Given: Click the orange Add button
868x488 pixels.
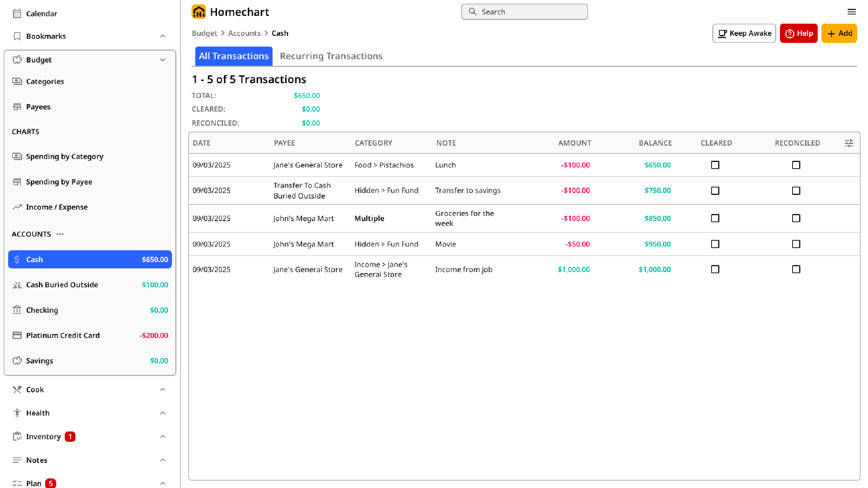Looking at the screenshot, I should 839,33.
